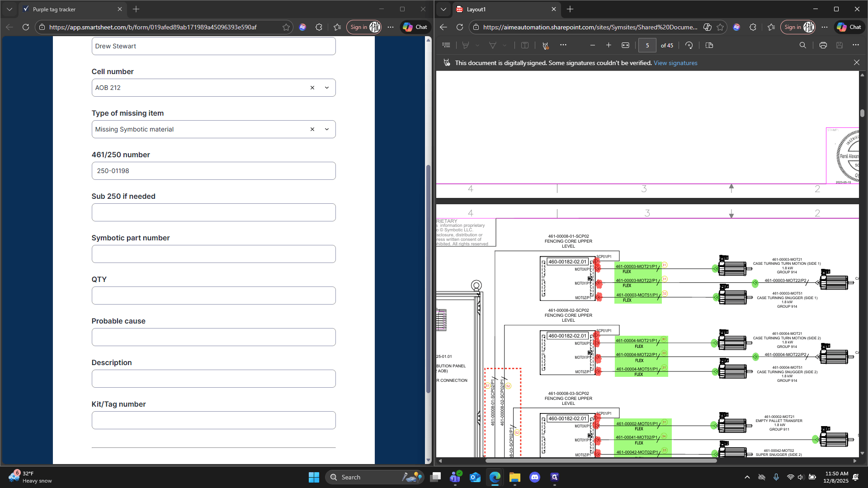Open tab search chevron in Layout1 window

point(443,9)
